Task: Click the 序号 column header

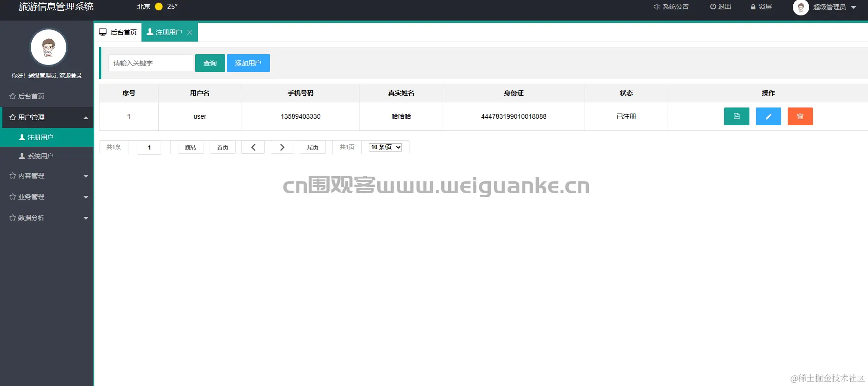Action: coord(129,93)
